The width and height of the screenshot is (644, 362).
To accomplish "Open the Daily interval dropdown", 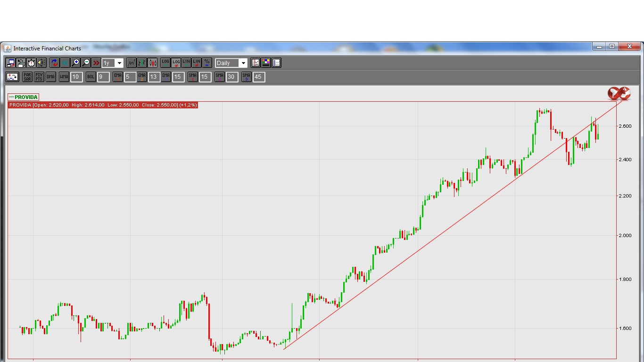I will click(x=231, y=63).
